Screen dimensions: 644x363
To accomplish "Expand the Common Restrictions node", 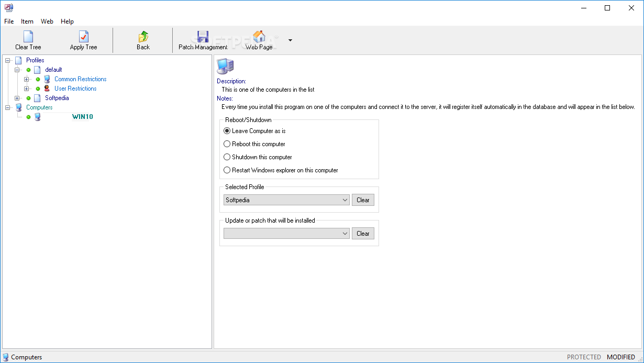I will (x=27, y=79).
